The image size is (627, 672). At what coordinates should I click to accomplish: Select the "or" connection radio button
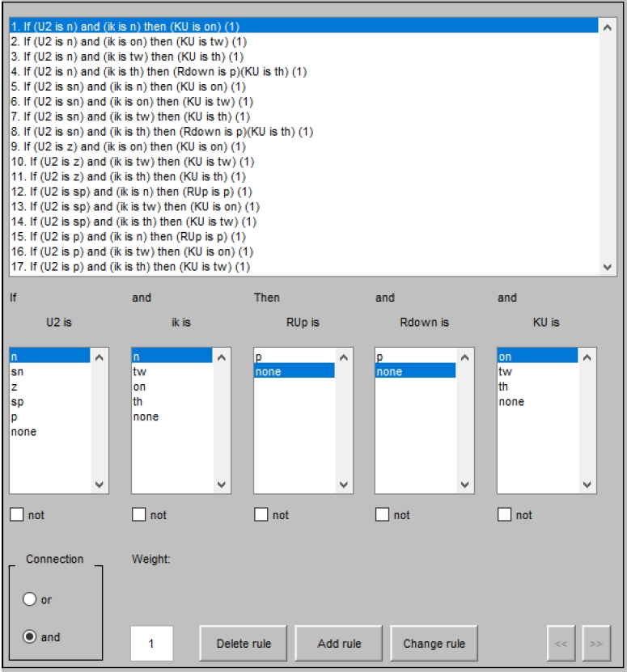click(x=31, y=600)
